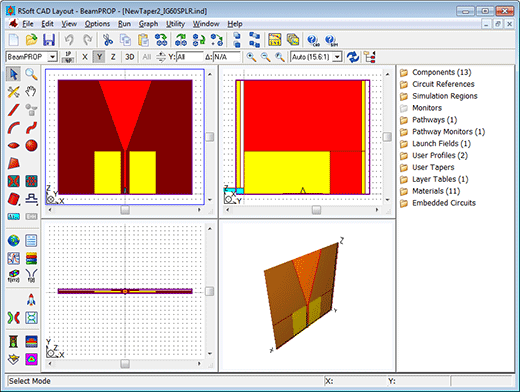Click the delta N/A input field
The height and width of the screenshot is (392, 520).
click(226, 57)
